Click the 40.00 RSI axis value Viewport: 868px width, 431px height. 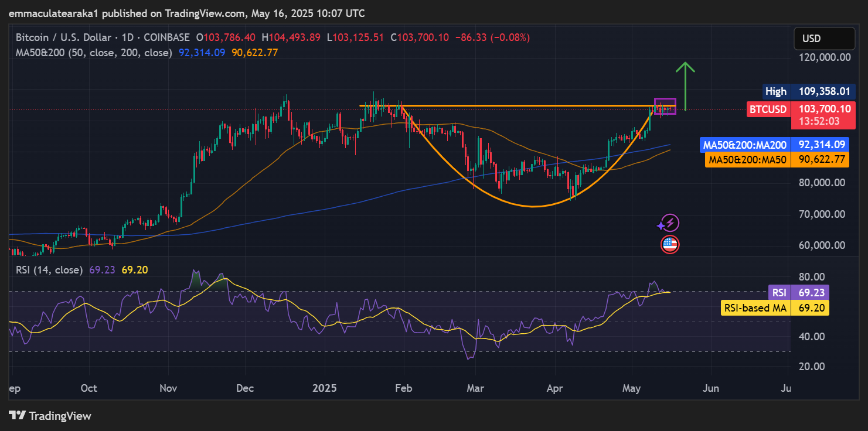click(811, 337)
